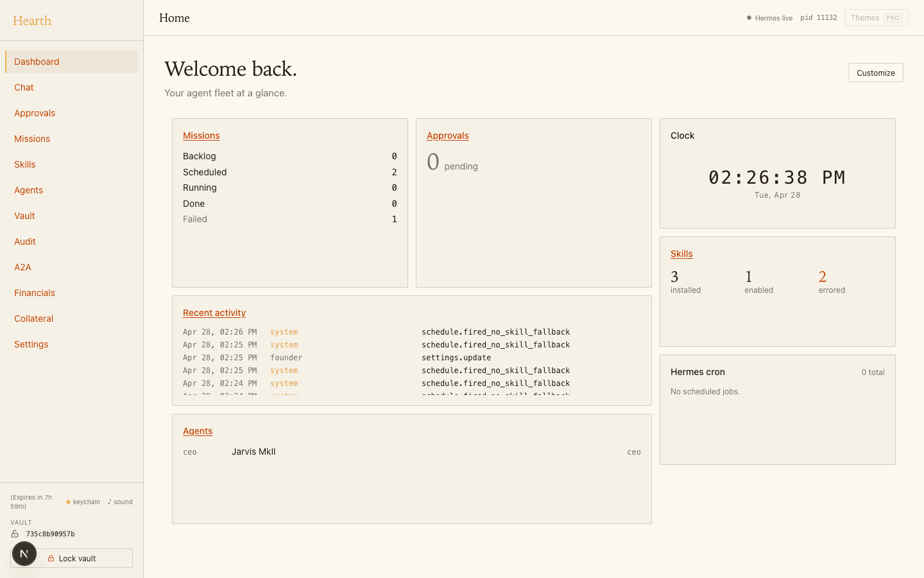Click the 'Apr 28, 02:26 PM' activity timestamp
Viewport: 924px width, 578px height.
219,332
